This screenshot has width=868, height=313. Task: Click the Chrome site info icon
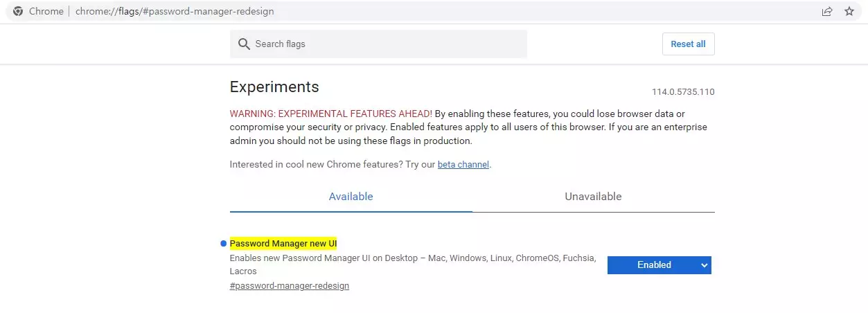[x=18, y=11]
